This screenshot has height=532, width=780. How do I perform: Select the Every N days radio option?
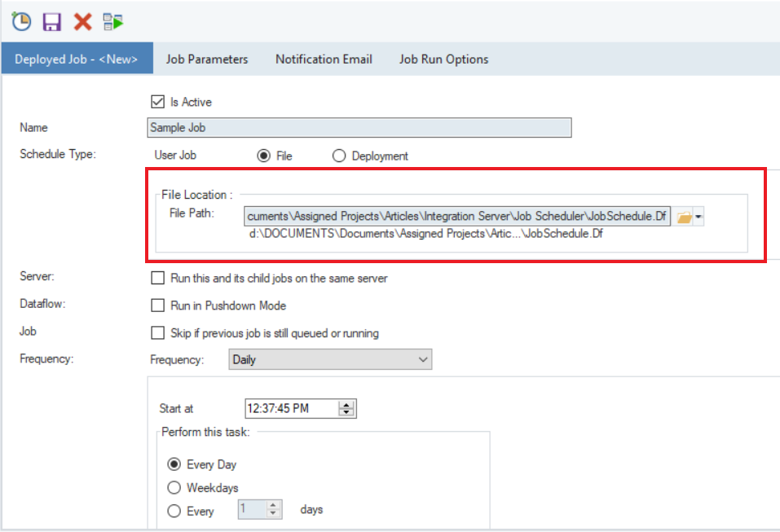coord(174,511)
